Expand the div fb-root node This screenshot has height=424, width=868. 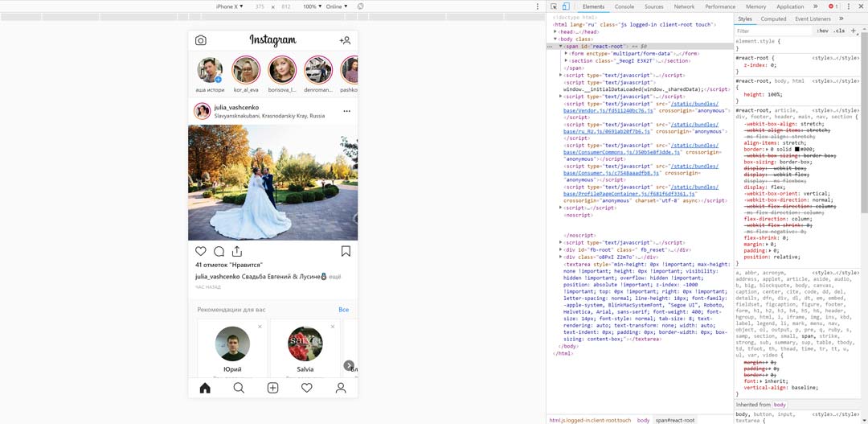[x=561, y=250]
